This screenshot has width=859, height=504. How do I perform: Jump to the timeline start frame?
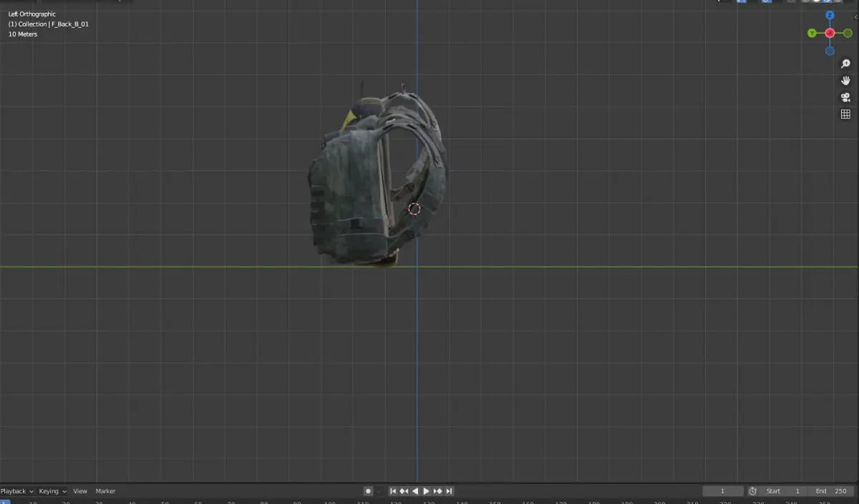click(x=393, y=491)
